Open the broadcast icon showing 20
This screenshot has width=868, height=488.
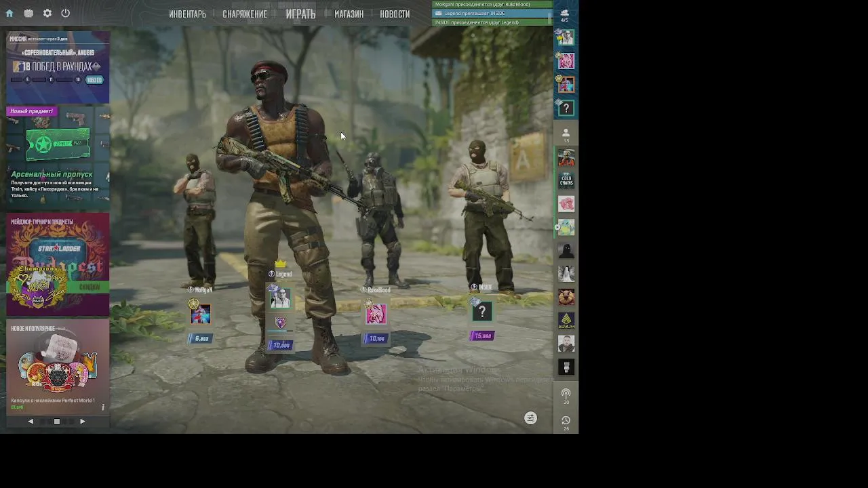click(x=566, y=396)
